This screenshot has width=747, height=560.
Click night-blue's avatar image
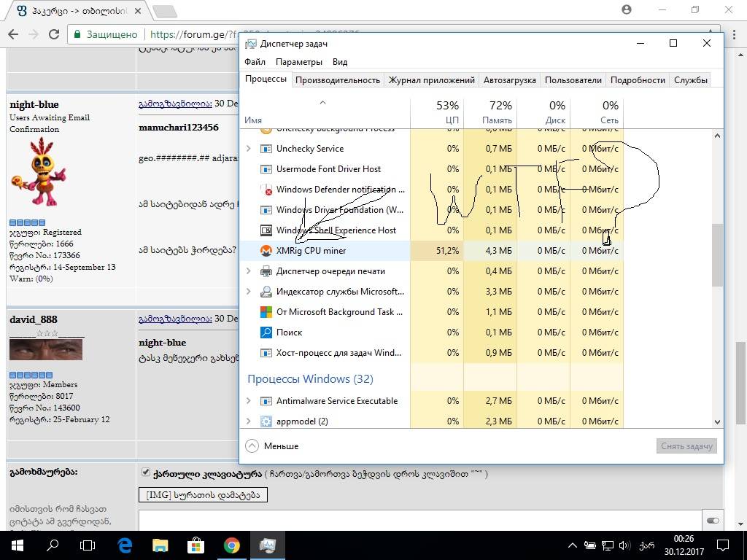[39, 171]
